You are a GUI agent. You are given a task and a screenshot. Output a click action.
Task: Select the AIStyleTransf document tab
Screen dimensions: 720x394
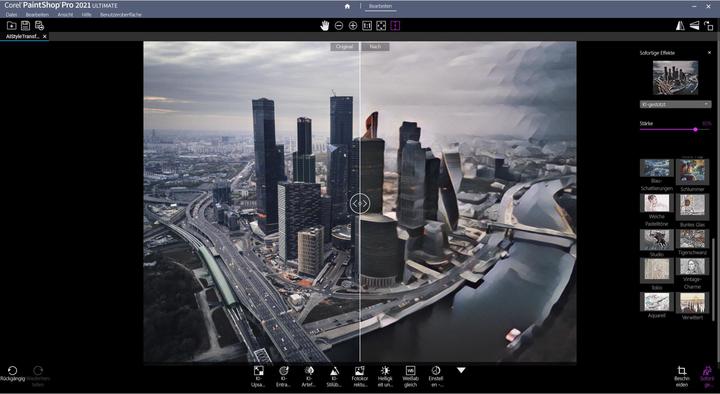coord(22,36)
